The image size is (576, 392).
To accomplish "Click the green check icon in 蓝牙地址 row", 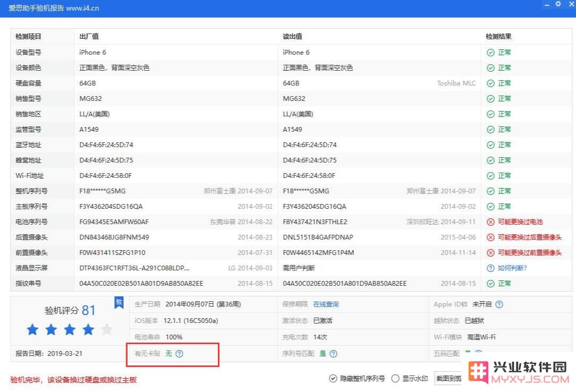I will tap(490, 145).
